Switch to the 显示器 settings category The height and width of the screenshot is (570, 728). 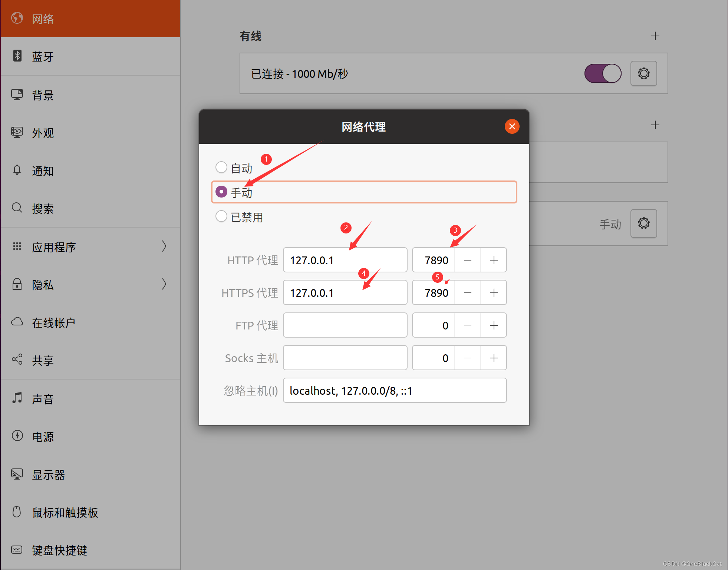pyautogui.click(x=48, y=475)
